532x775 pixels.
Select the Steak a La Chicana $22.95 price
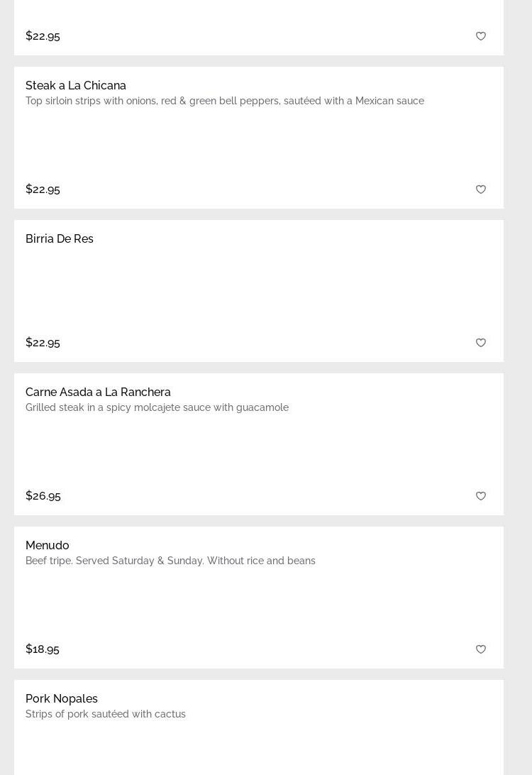point(43,189)
